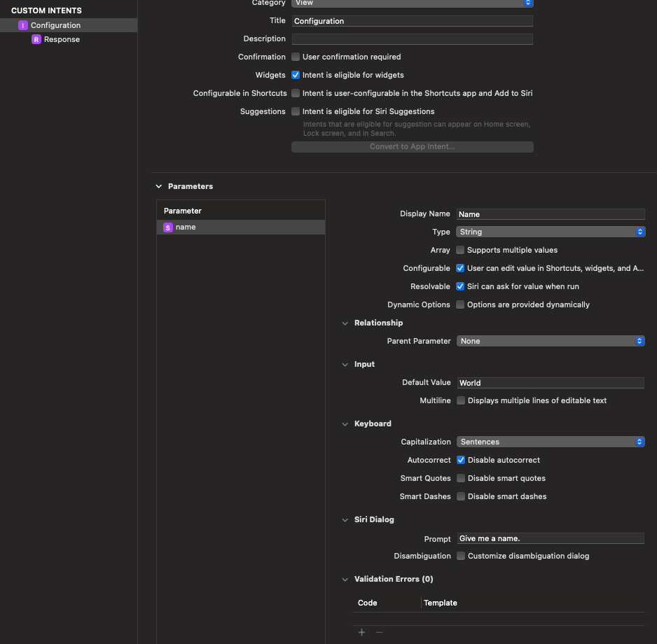Check Disable smart quotes
Viewport: 657px width, 644px height.
tap(460, 478)
